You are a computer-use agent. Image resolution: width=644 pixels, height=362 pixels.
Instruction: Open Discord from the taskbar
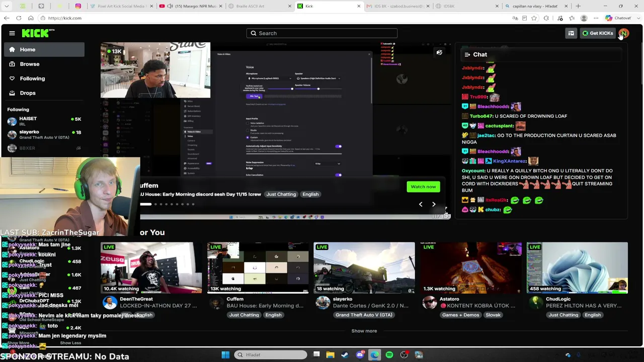[x=360, y=355]
